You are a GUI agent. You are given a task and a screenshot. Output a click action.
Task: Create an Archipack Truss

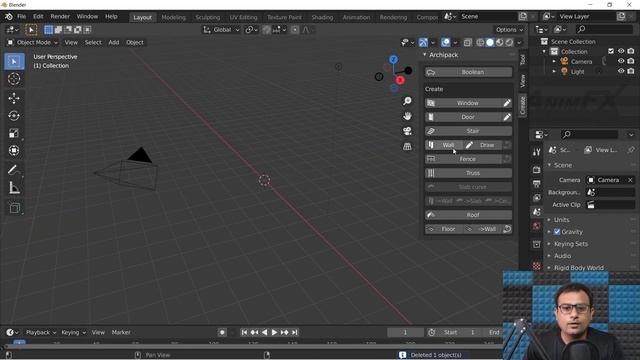coord(468,173)
